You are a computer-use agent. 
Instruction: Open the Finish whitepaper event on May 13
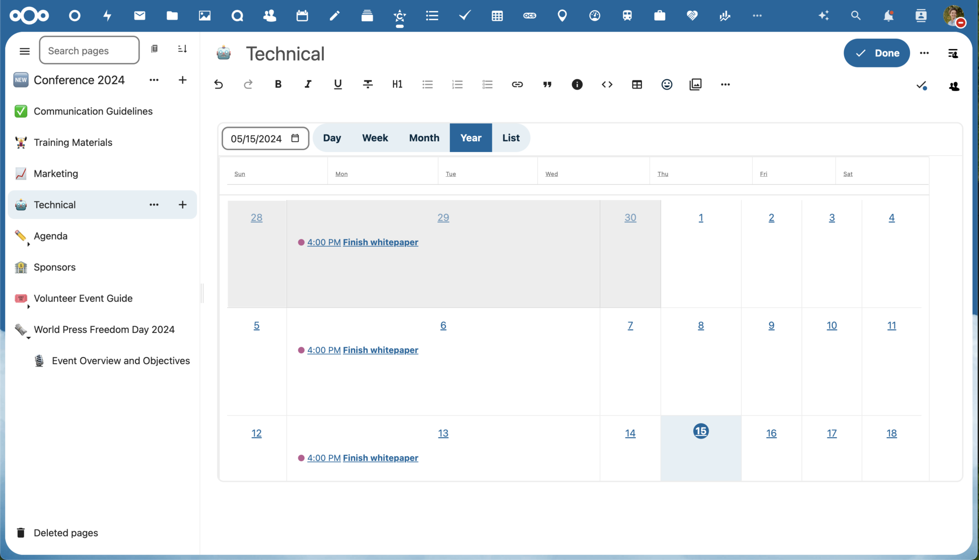coord(380,458)
